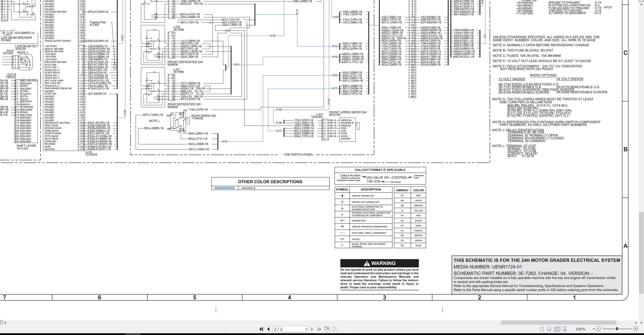Click NOTE J: RELAY IDENTIFICATION text
The width and height of the screenshot is (644, 335).
point(518,130)
